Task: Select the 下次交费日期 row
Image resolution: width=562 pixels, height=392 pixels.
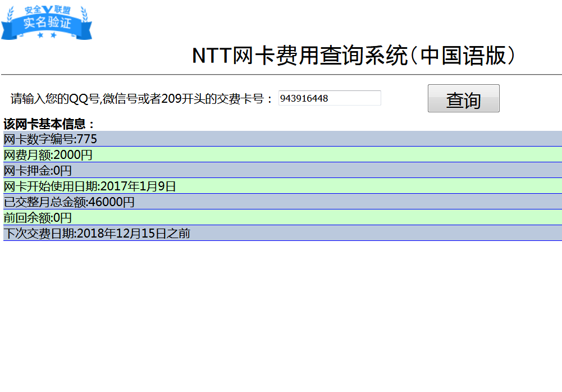Action: click(97, 233)
